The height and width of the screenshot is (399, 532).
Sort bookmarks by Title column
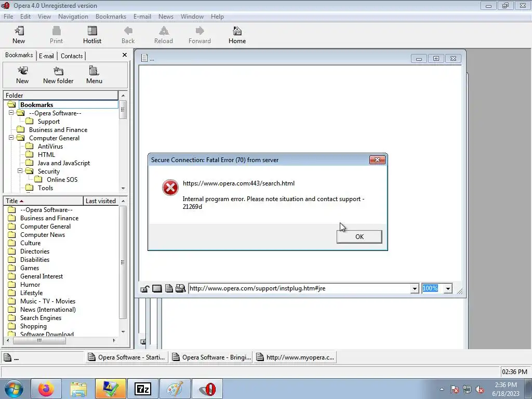tap(43, 201)
